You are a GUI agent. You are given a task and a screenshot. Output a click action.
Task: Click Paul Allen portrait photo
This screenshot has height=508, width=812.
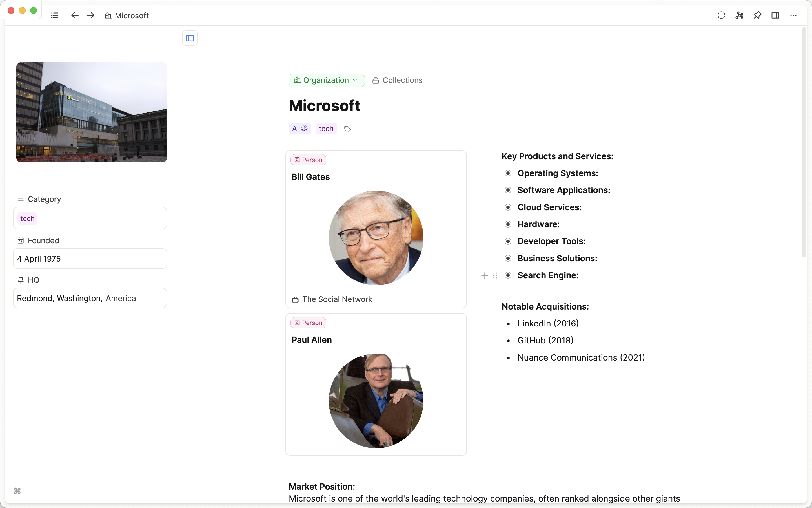(376, 401)
